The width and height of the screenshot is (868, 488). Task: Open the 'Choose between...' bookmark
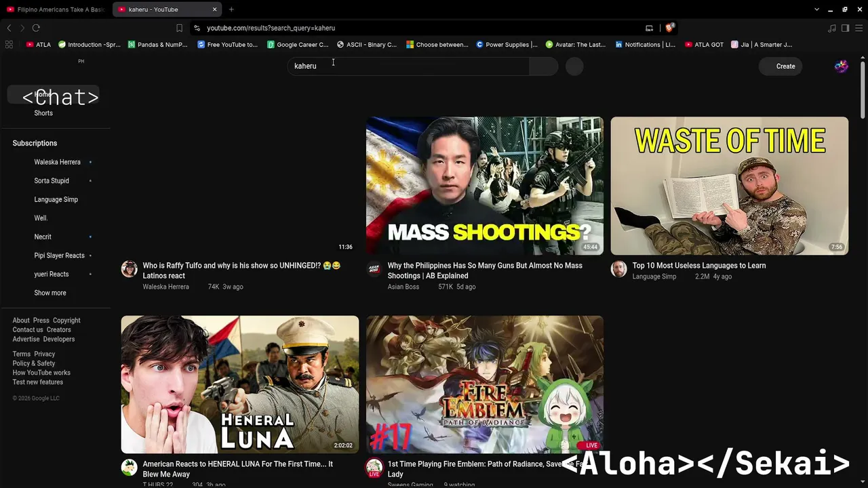437,45
